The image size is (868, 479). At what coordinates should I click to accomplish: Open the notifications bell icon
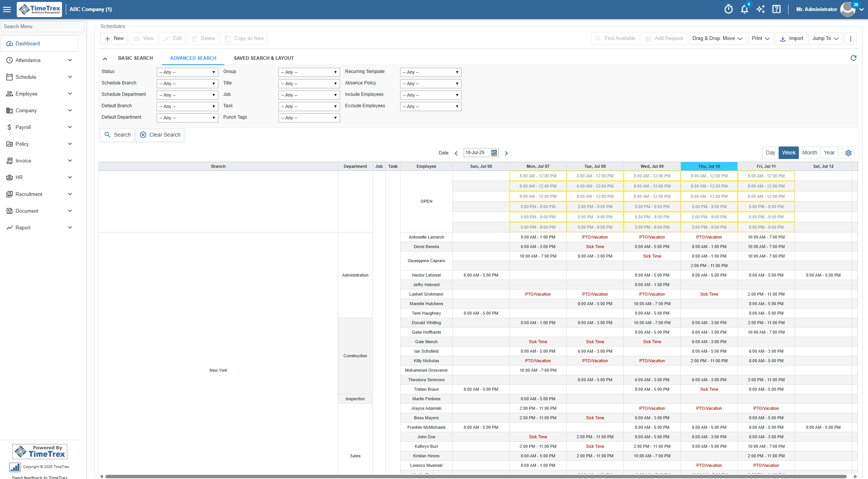coord(744,9)
